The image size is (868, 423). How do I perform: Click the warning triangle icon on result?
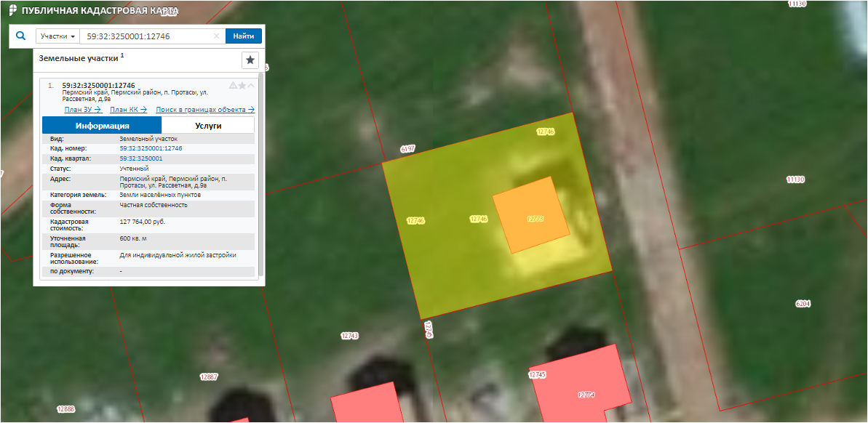233,86
